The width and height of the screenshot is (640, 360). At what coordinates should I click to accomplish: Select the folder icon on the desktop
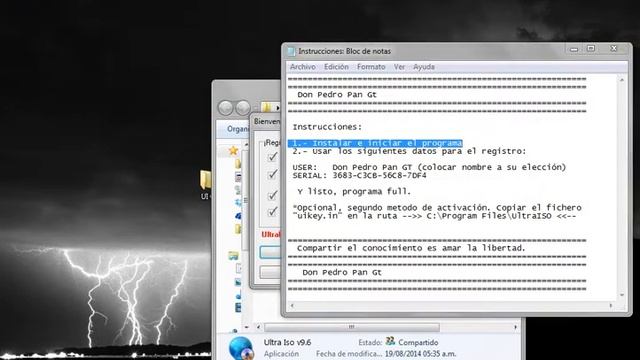[x=206, y=180]
